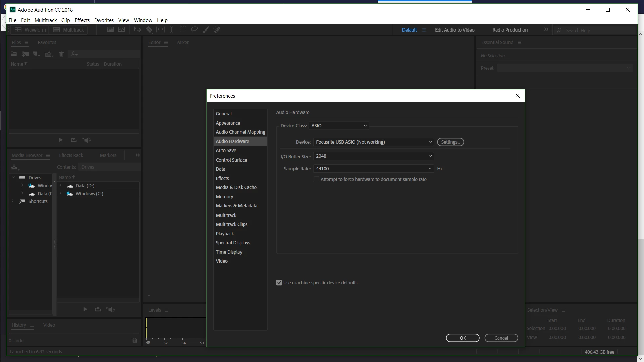Screen dimensions: 644x362
Task: Click the Marquee Selection tool
Action: pyautogui.click(x=183, y=30)
